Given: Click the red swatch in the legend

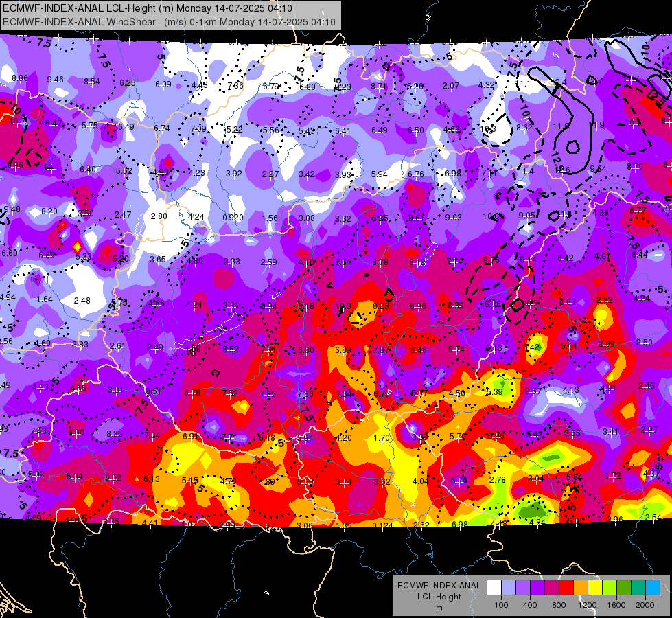Looking at the screenshot, I should click(x=566, y=588).
